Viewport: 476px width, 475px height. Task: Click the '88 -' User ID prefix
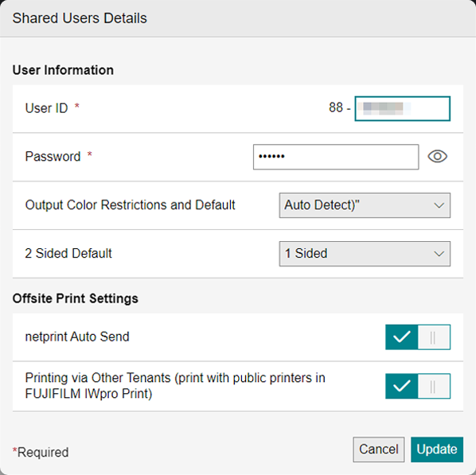point(340,107)
